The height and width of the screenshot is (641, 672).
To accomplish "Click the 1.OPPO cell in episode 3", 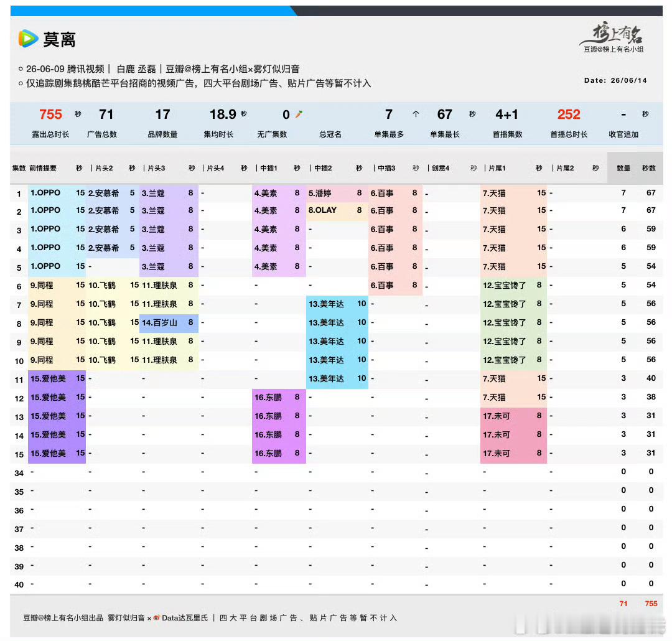I will click(45, 229).
